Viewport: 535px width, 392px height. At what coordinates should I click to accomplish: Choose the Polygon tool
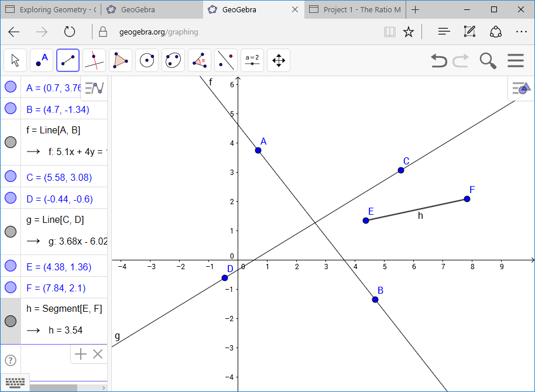(x=120, y=60)
